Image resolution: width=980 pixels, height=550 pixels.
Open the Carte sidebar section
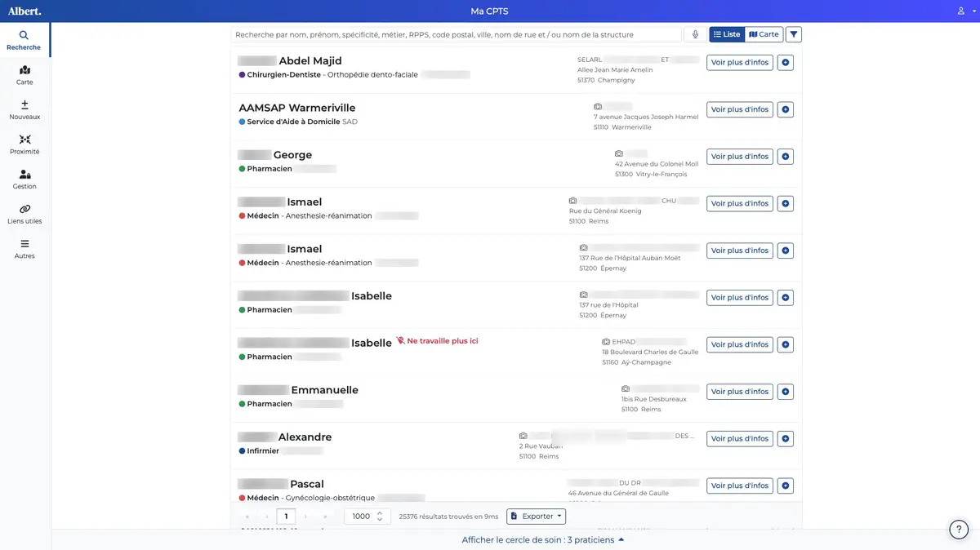click(x=24, y=75)
